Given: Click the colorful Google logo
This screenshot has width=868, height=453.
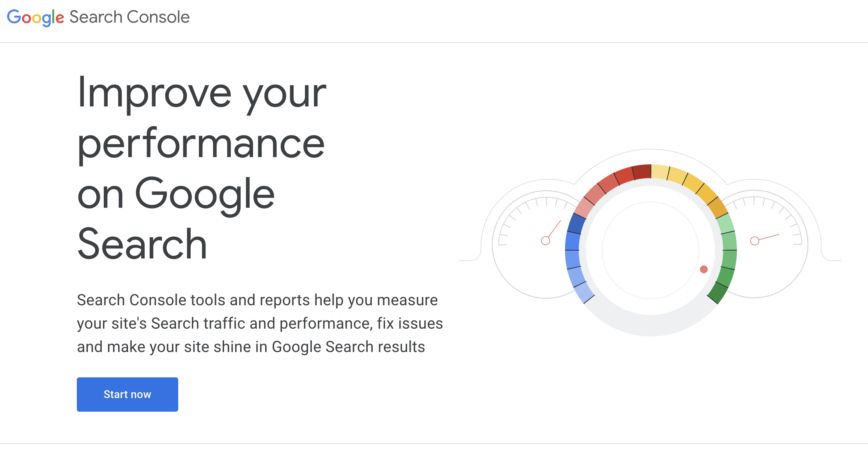Looking at the screenshot, I should click(x=35, y=18).
